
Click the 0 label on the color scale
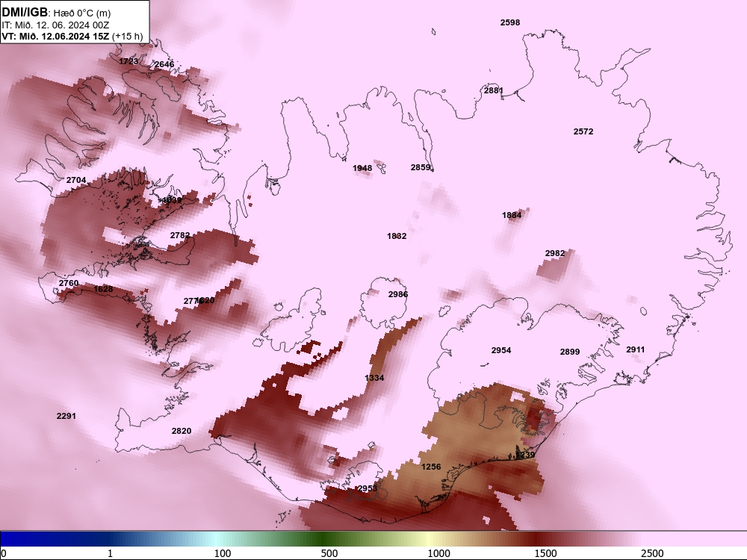click(4, 553)
